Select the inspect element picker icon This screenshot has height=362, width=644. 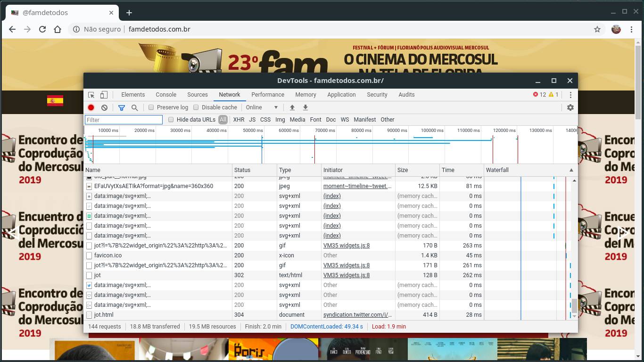[x=91, y=95]
